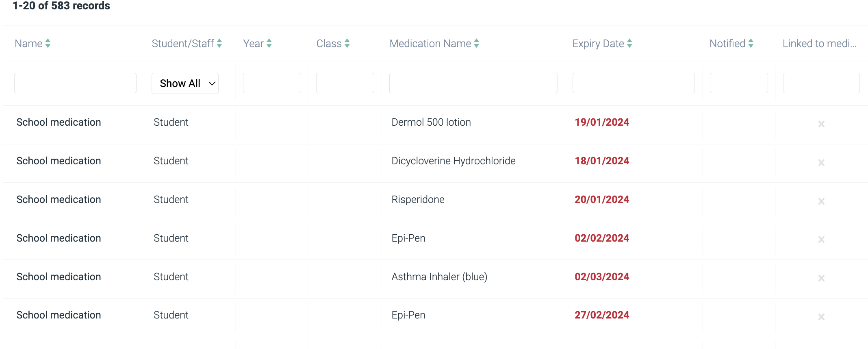The image size is (868, 349).
Task: Click Student in Asthma Inhaler row
Action: pos(171,277)
